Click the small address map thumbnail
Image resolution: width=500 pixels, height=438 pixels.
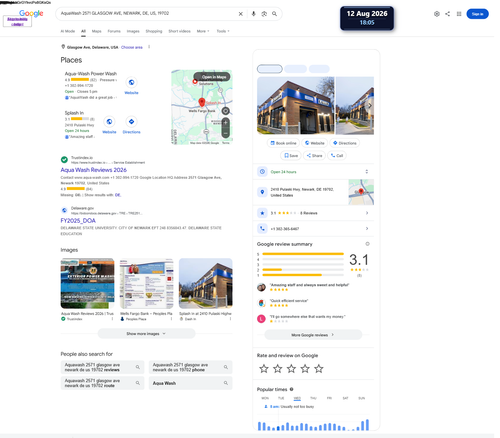[x=361, y=192]
